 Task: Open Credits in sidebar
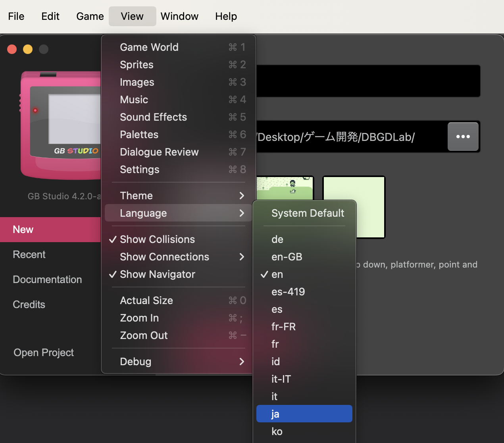50,304
